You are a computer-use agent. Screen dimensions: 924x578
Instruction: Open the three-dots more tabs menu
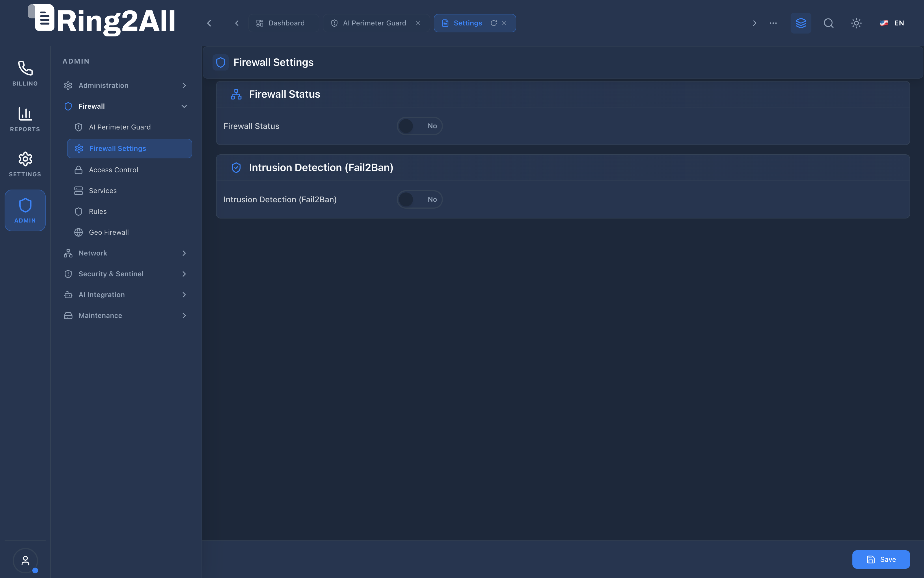(773, 23)
